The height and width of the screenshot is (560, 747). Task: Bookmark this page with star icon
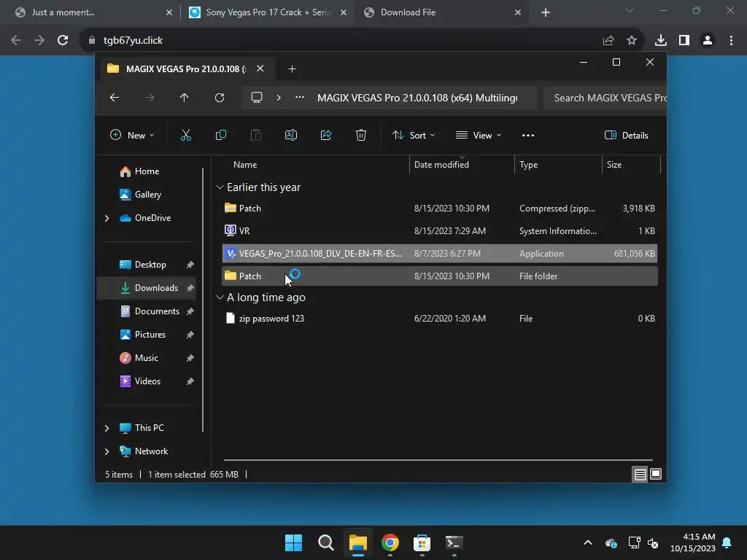click(632, 41)
